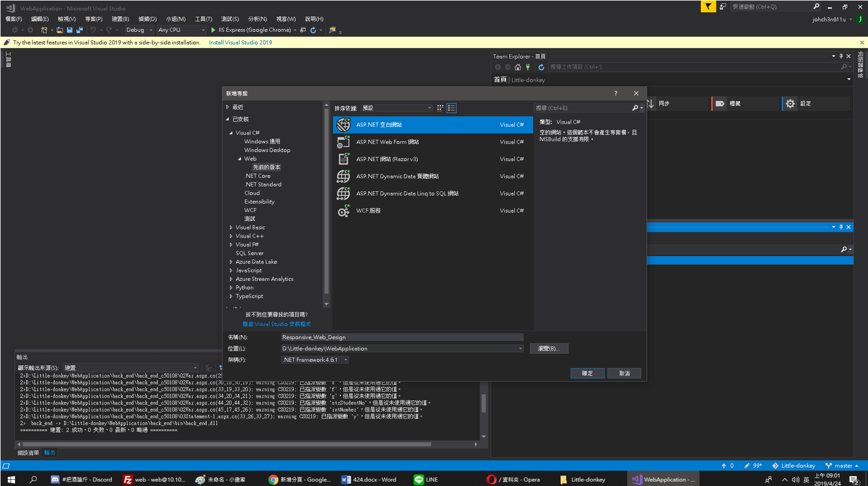Click the Quick Launch search box
Viewport: 868px width, 486px height.
coord(776,7)
